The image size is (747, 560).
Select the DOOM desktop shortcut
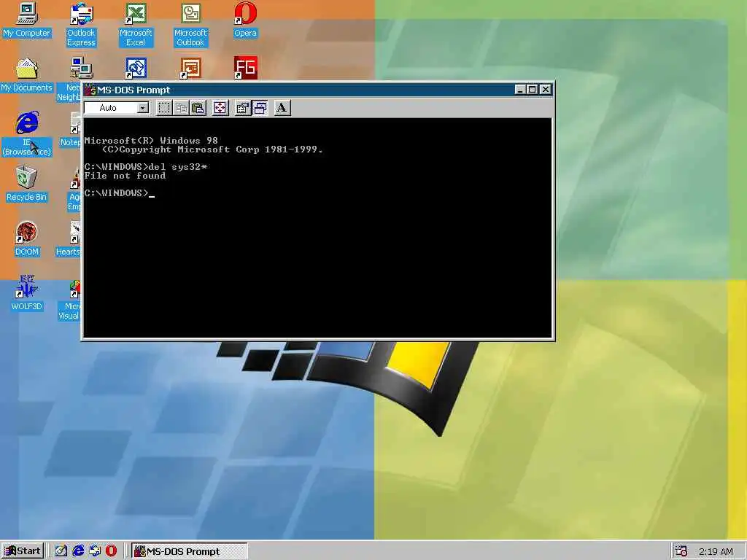pyautogui.click(x=27, y=239)
